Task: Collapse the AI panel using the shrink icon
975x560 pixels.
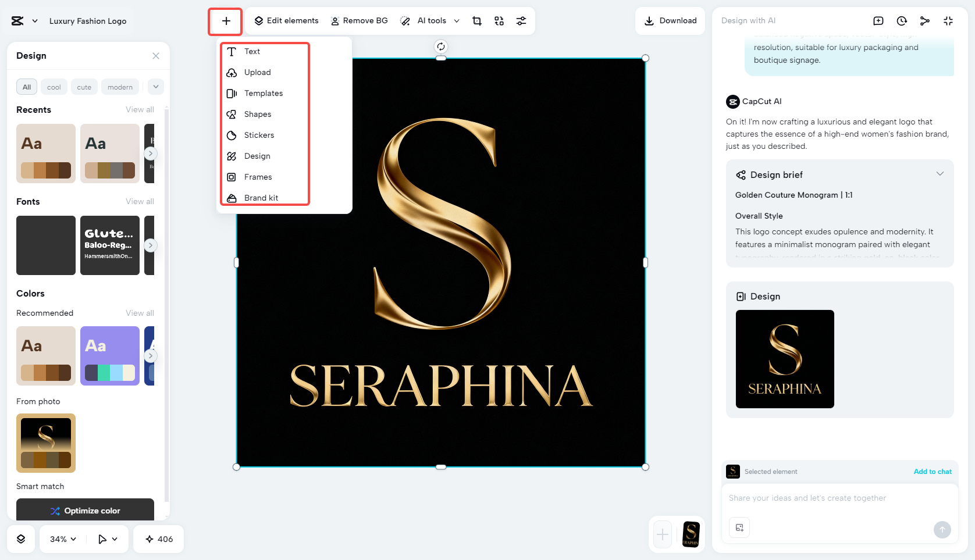Action: [948, 20]
